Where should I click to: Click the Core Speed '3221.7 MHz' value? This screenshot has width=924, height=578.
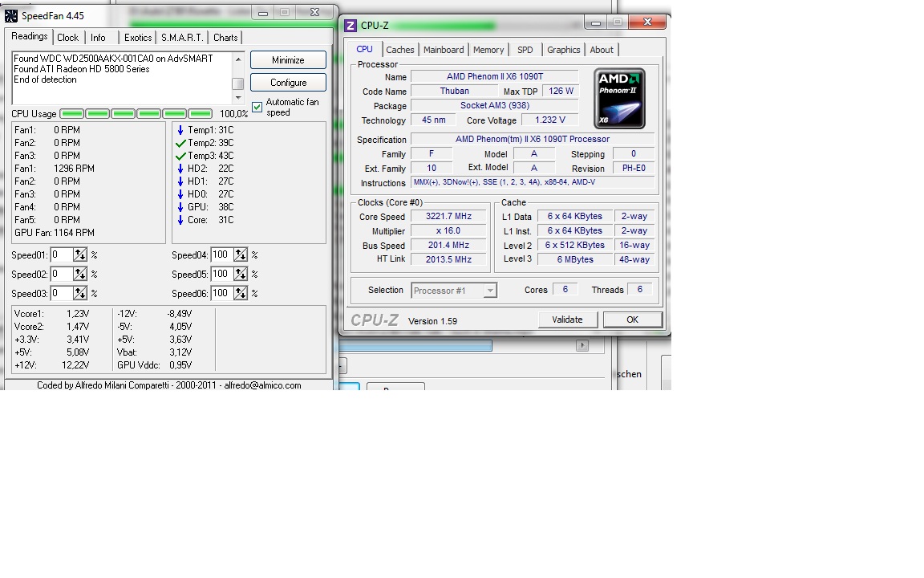(x=449, y=217)
